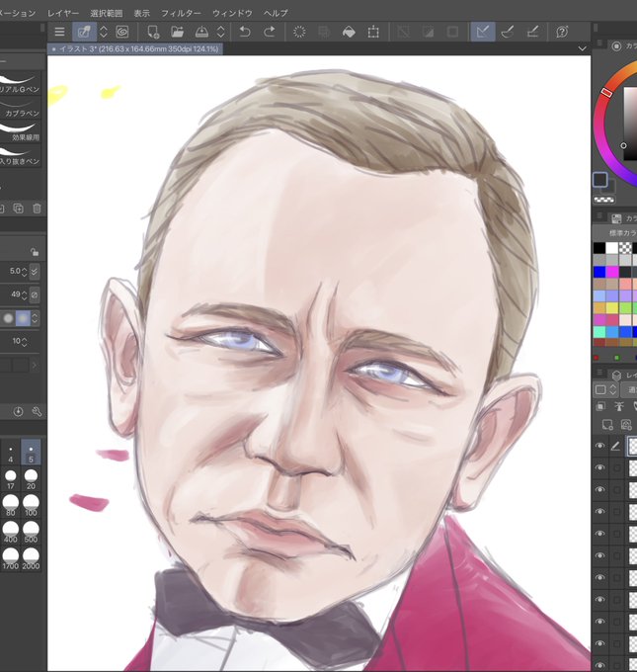Screen dimensions: 637x672
Task: Open 選択範囲 menu
Action: 107,13
